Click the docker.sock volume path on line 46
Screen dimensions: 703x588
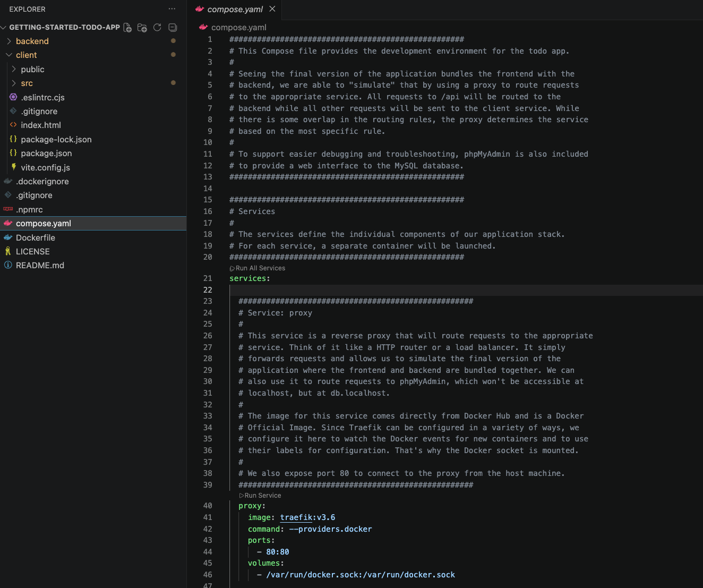pos(361,575)
